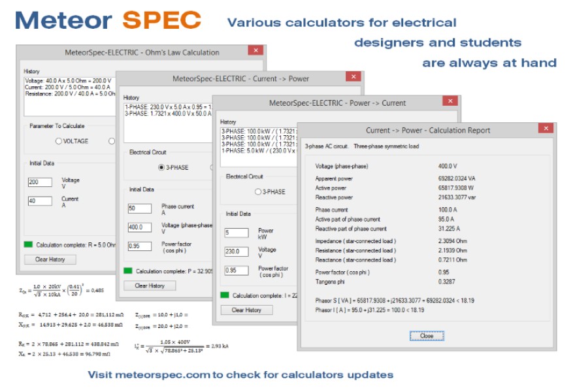Click Power factor field in Power -> Current window
The image size is (575, 392).
237,270
